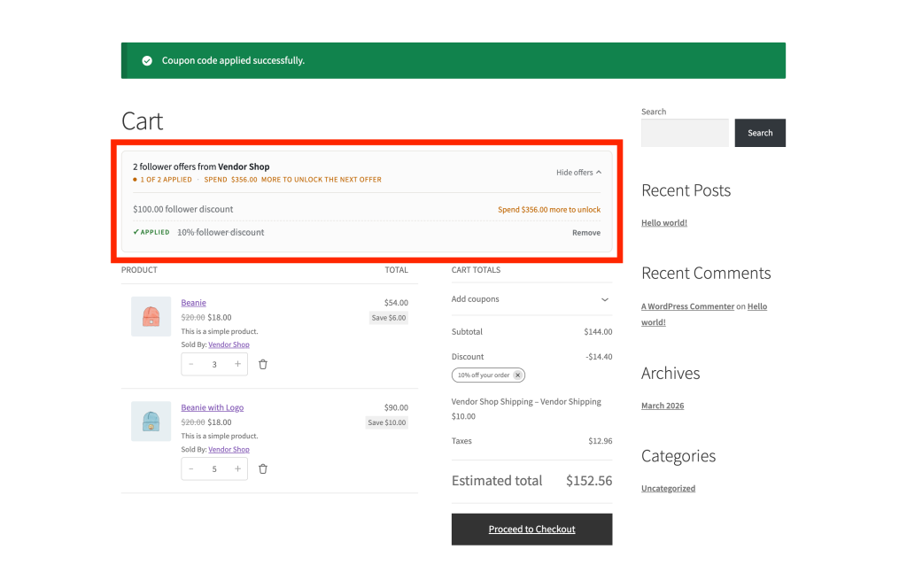Open Vendor Shop link under Beanie with Logo

(229, 449)
